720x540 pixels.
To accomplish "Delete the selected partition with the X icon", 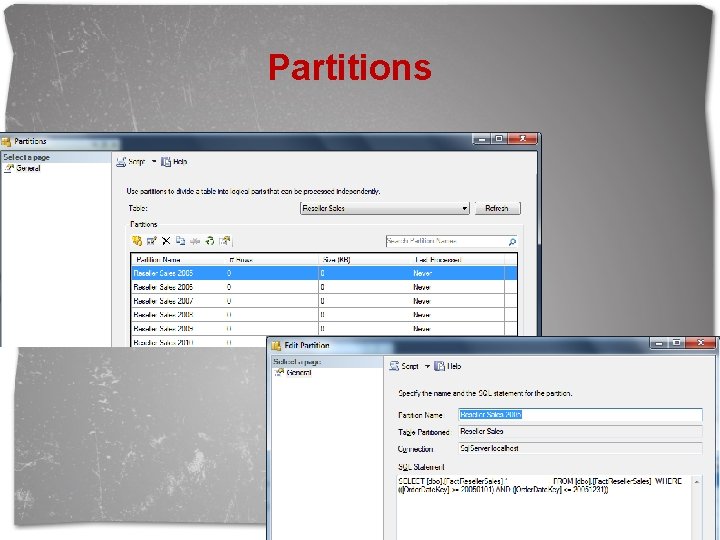I will [166, 241].
